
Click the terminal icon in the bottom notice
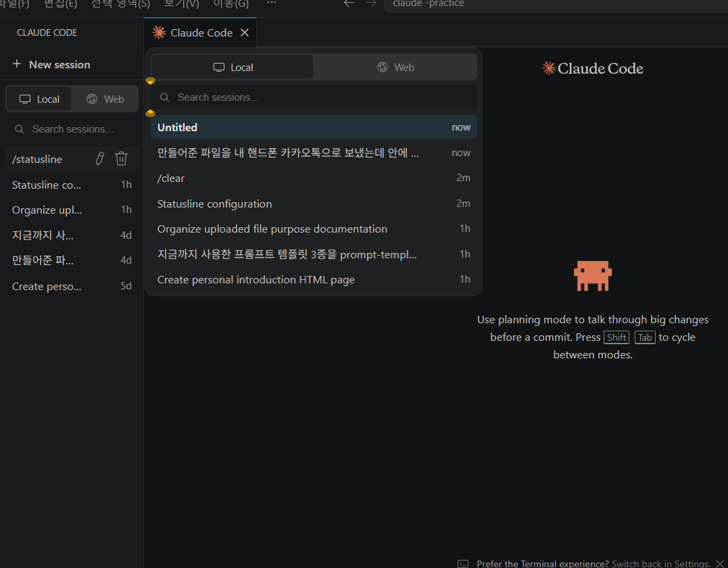pos(463,563)
